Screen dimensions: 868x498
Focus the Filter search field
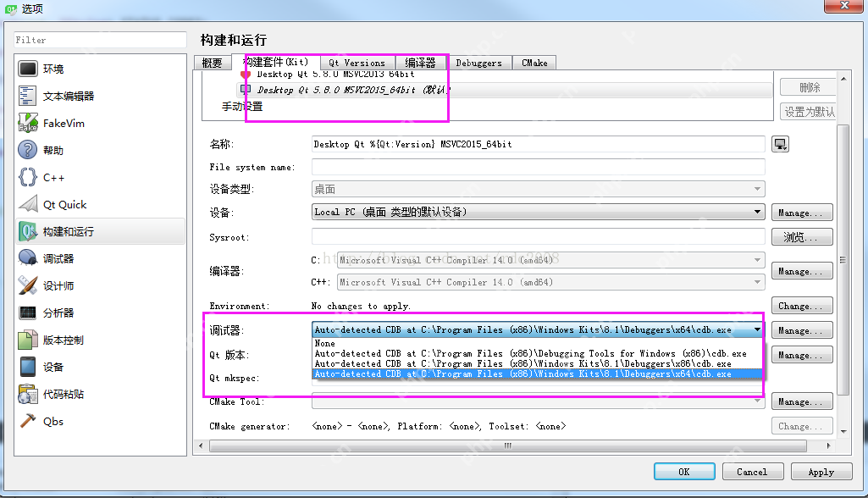pos(100,40)
